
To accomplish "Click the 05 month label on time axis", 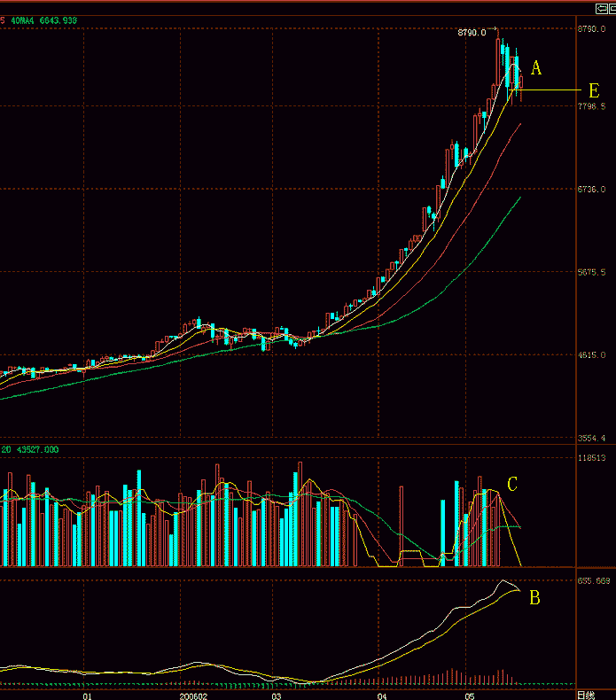I will pos(472,696).
